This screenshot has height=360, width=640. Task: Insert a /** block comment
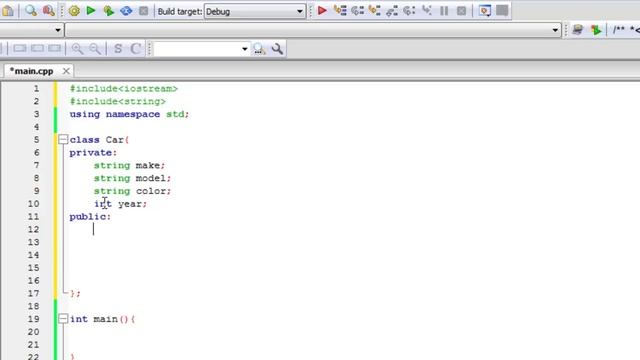click(x=619, y=29)
